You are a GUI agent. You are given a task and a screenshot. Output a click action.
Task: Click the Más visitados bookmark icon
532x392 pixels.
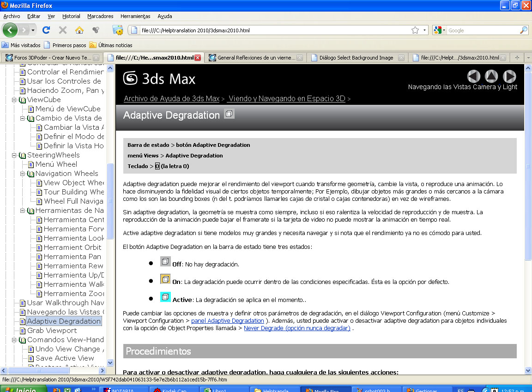pyautogui.click(x=5, y=45)
